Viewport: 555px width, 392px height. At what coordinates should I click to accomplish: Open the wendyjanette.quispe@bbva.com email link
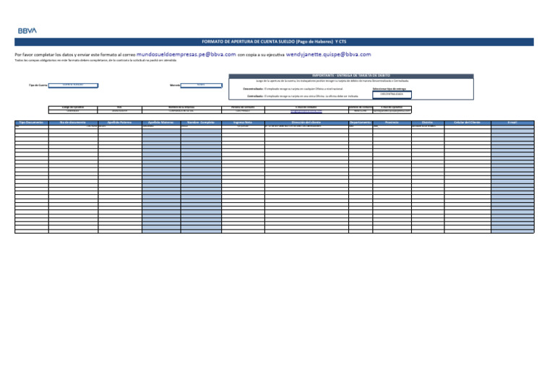pyautogui.click(x=329, y=54)
